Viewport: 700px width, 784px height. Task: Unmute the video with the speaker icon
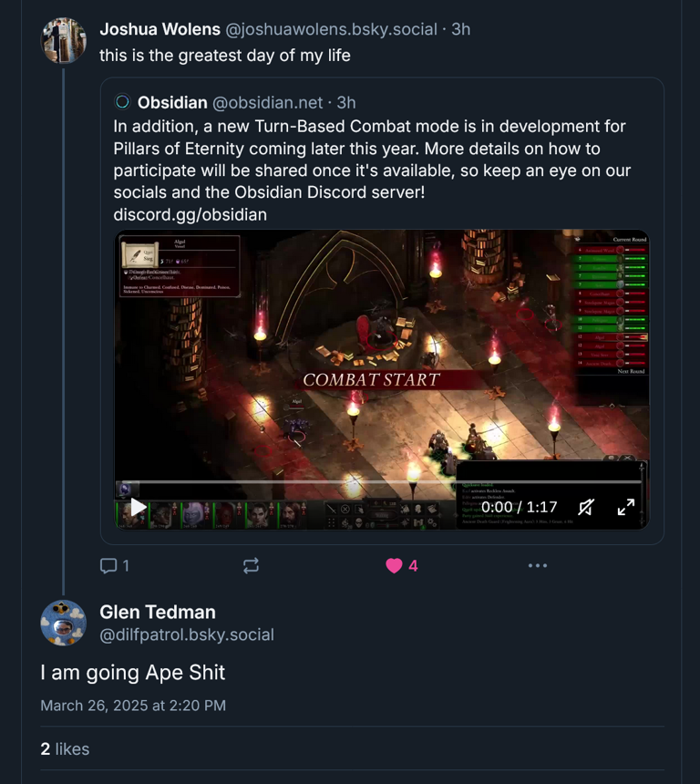click(x=586, y=507)
